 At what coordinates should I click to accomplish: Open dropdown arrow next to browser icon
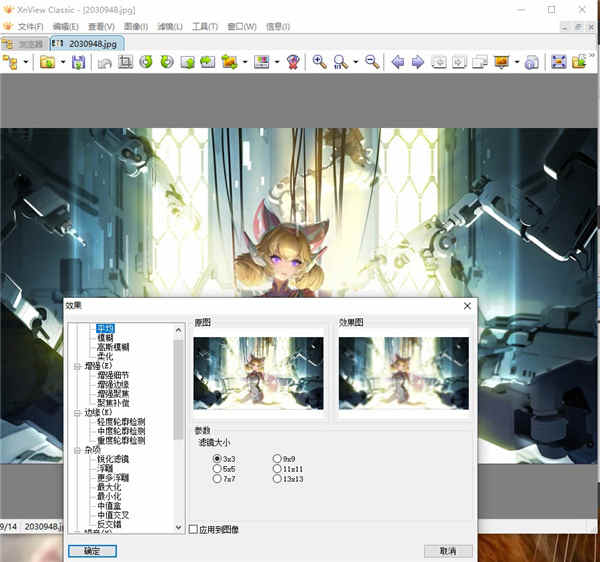tap(26, 62)
